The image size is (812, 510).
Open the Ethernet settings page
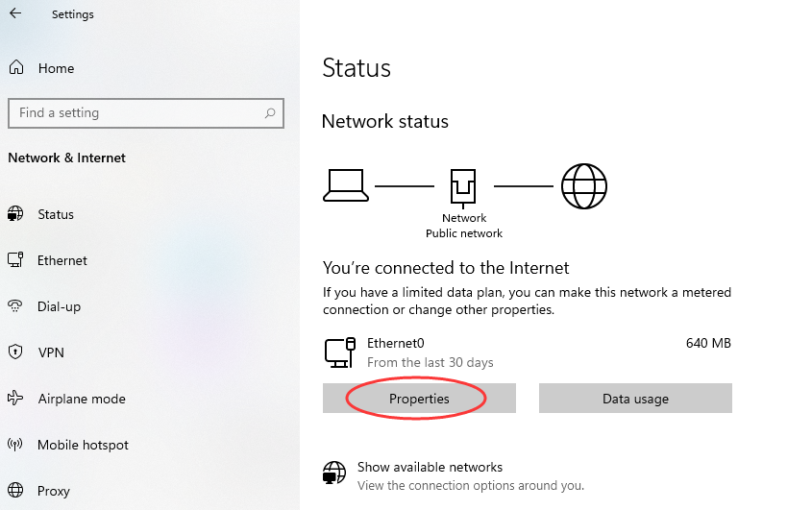click(x=62, y=260)
